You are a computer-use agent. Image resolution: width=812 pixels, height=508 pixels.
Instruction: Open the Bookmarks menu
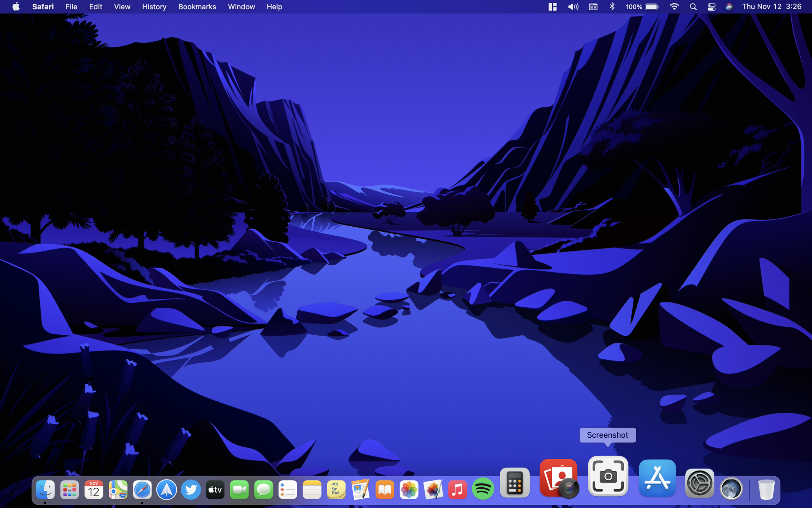click(x=197, y=7)
